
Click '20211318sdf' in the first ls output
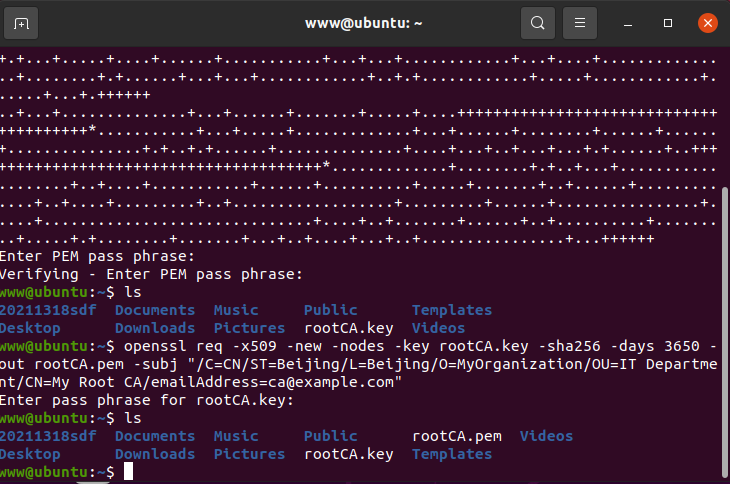tap(48, 310)
